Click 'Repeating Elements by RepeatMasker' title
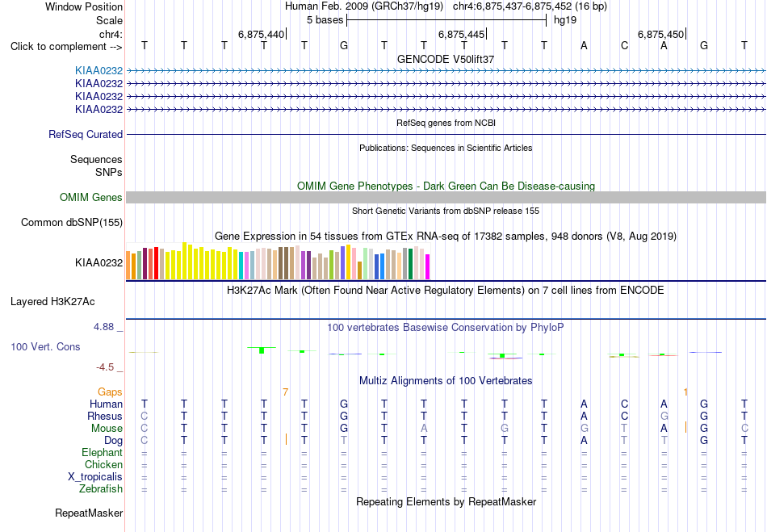Image resolution: width=767 pixels, height=532 pixels. click(446, 501)
